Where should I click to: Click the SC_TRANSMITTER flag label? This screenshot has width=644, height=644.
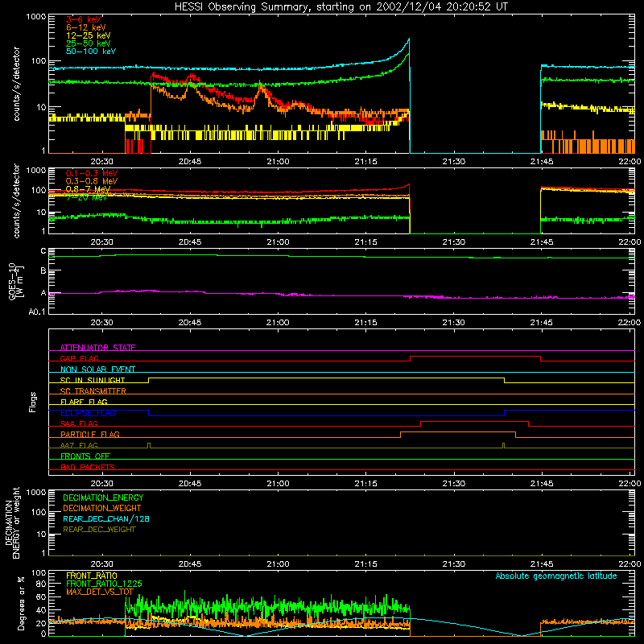click(x=93, y=391)
